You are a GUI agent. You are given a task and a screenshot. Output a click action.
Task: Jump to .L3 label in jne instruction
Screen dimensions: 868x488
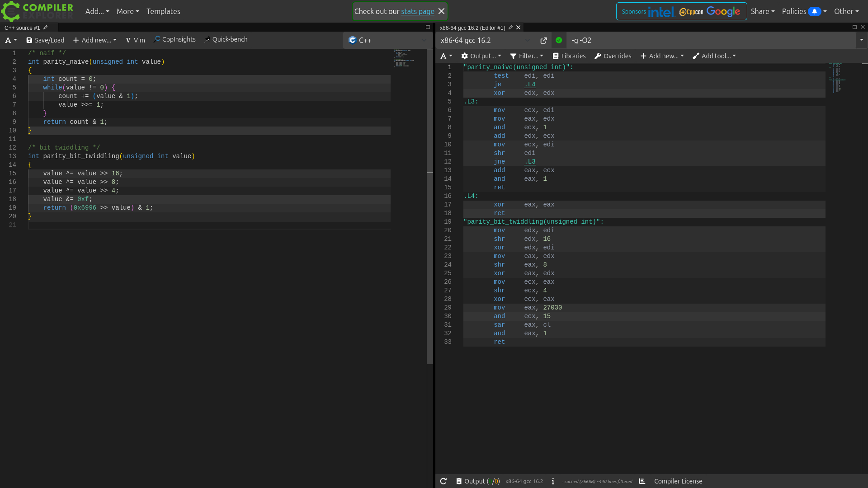tap(529, 161)
